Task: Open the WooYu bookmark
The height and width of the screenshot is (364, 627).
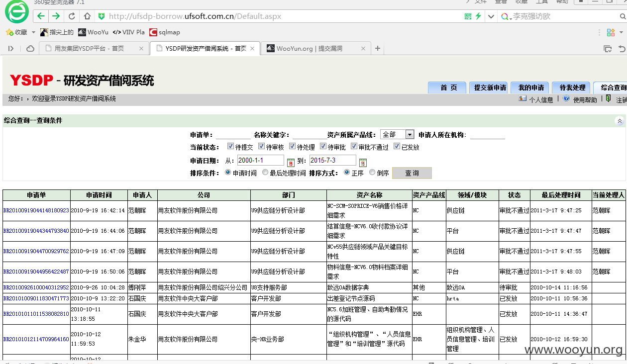Action: click(x=93, y=32)
